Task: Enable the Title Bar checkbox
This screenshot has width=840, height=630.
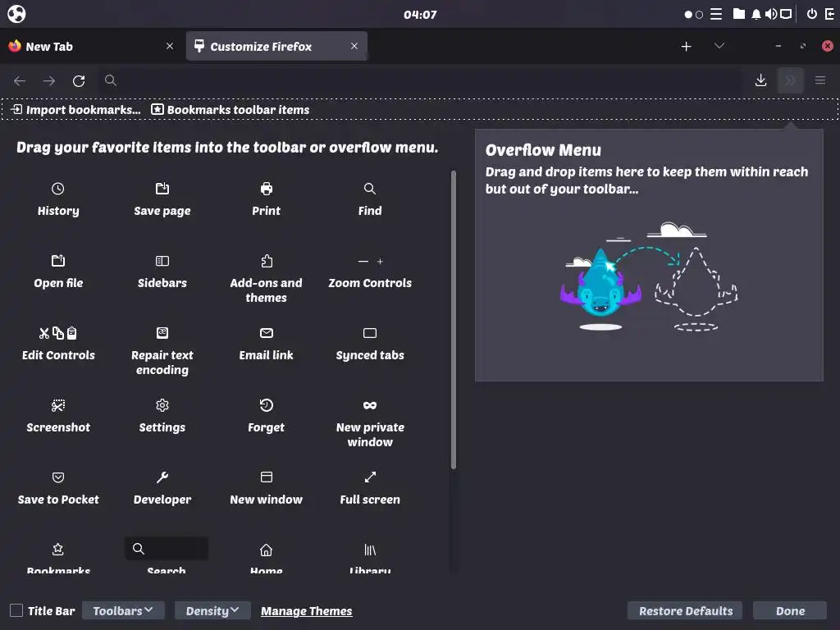Action: pyautogui.click(x=16, y=610)
